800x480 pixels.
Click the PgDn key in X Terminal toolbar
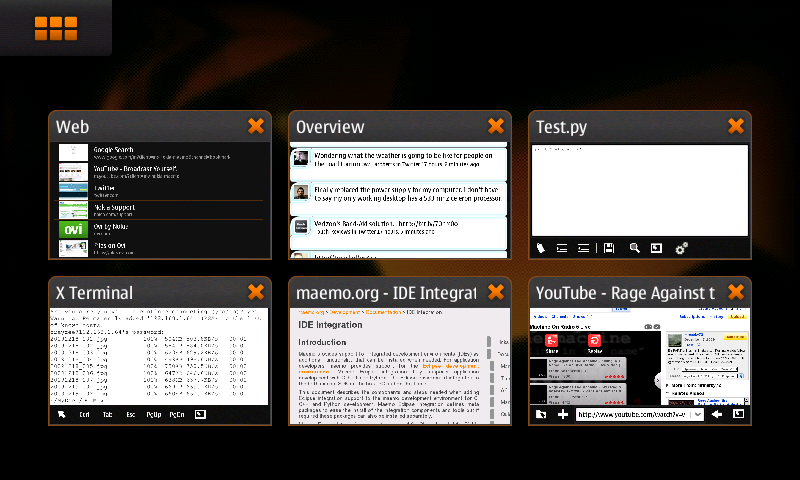(x=177, y=415)
